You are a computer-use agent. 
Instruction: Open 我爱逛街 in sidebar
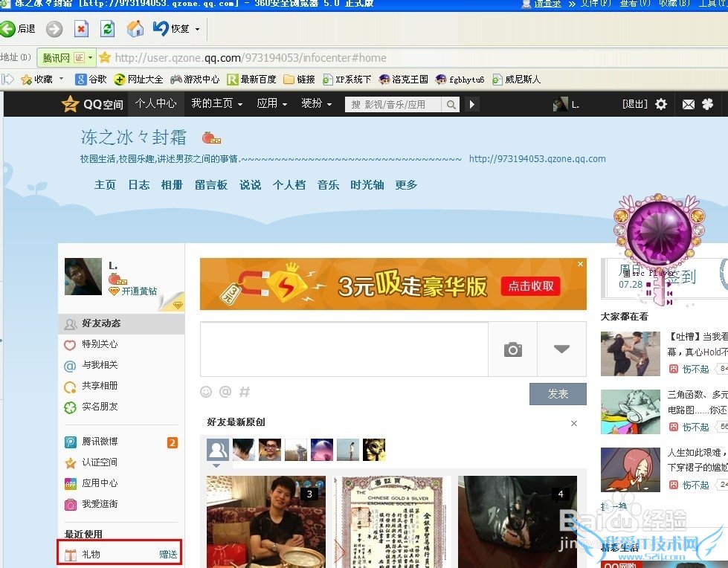click(121, 504)
